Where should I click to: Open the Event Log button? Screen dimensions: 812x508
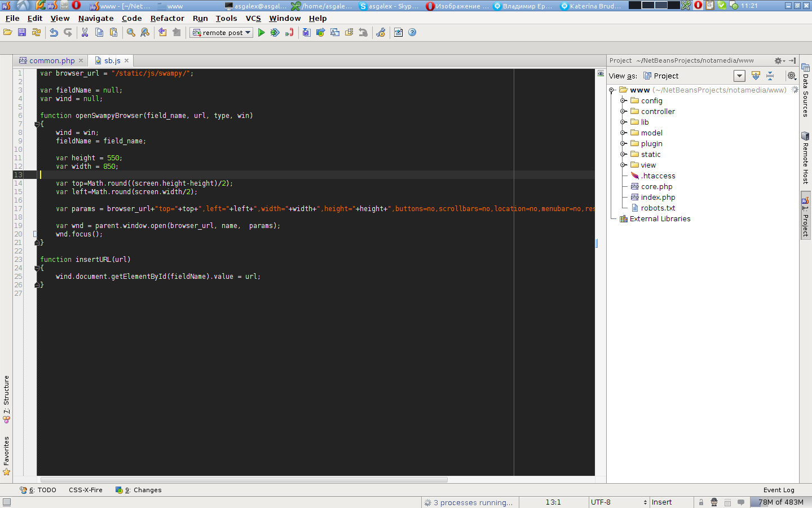pyautogui.click(x=779, y=490)
